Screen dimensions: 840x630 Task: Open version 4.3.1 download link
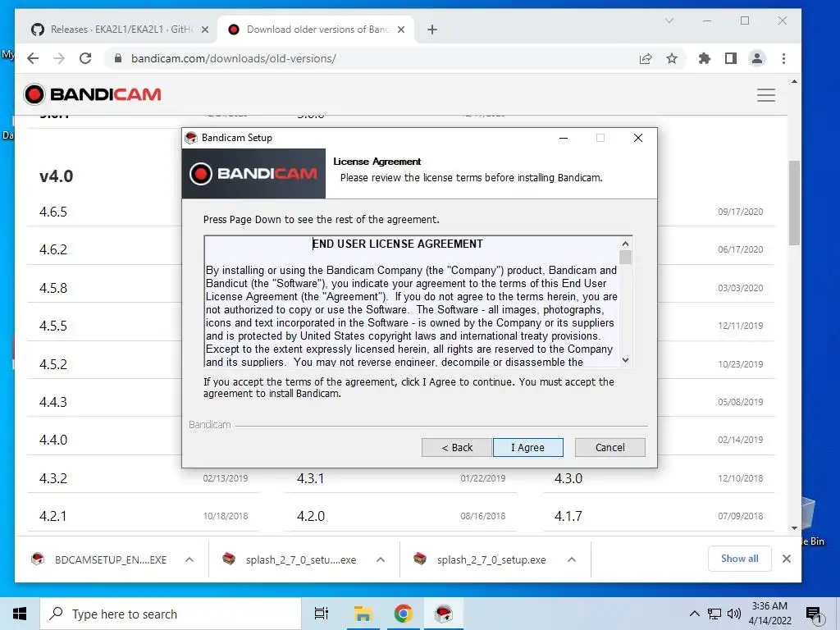pyautogui.click(x=310, y=478)
